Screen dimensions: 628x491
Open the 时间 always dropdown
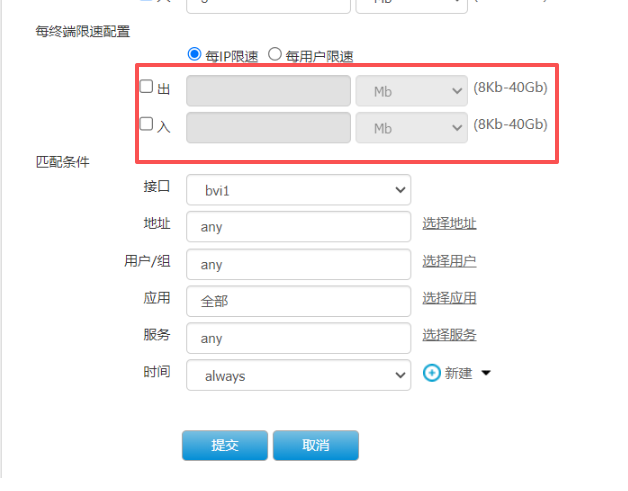[298, 375]
